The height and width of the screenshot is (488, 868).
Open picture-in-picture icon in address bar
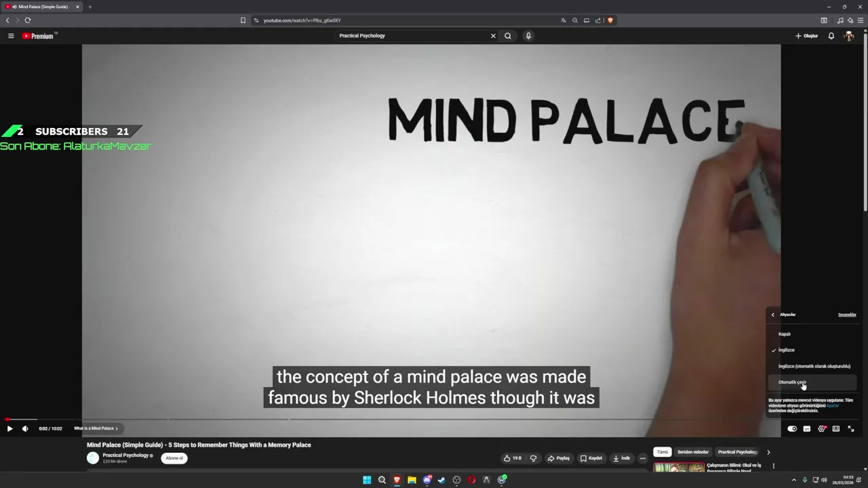pyautogui.click(x=587, y=20)
